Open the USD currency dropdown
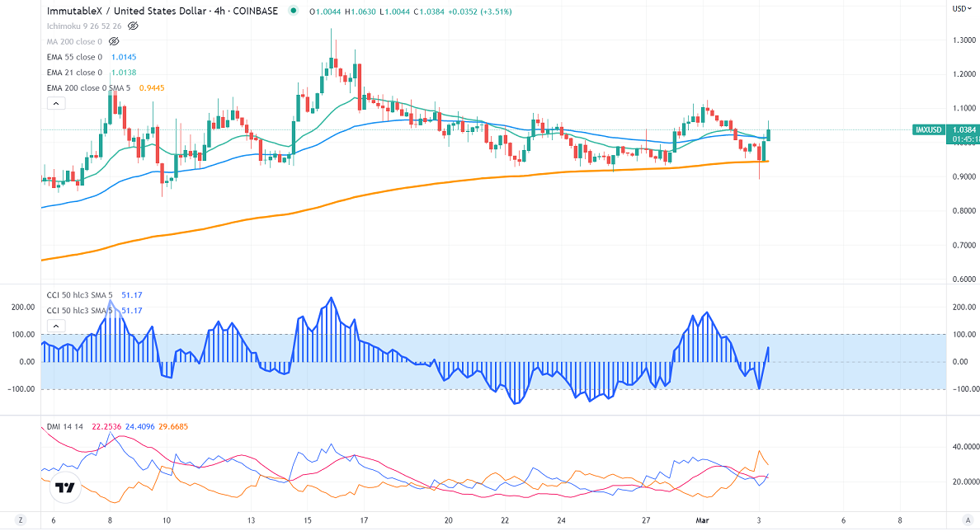This screenshot has width=980, height=531. point(960,8)
